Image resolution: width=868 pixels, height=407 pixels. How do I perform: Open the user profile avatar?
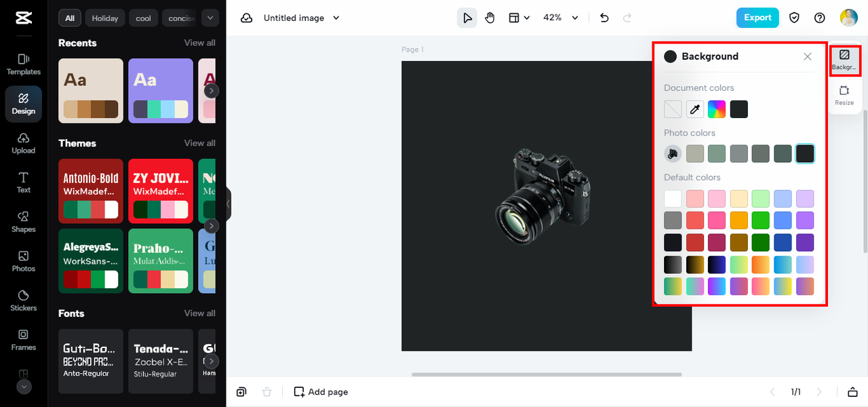pyautogui.click(x=849, y=18)
